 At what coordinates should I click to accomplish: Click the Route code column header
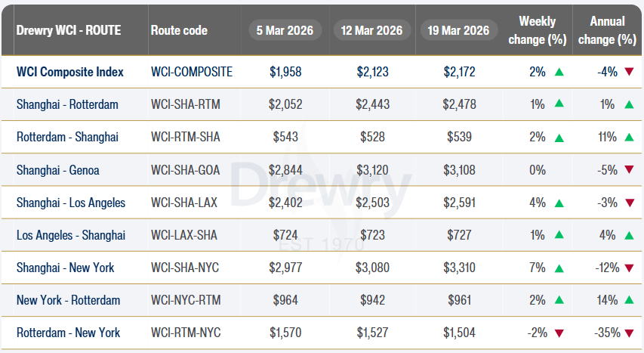click(179, 30)
